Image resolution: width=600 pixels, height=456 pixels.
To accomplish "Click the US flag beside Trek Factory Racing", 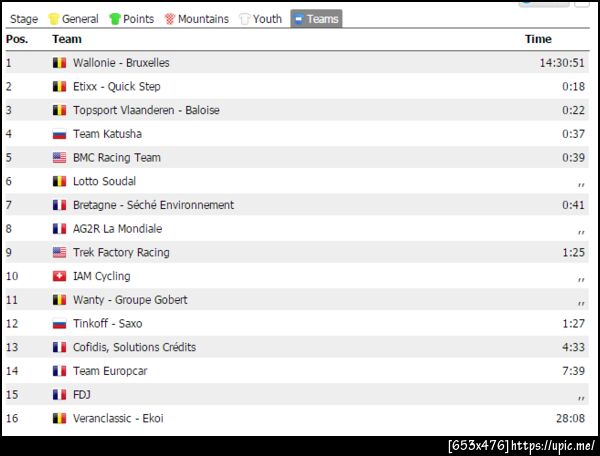I will point(59,252).
